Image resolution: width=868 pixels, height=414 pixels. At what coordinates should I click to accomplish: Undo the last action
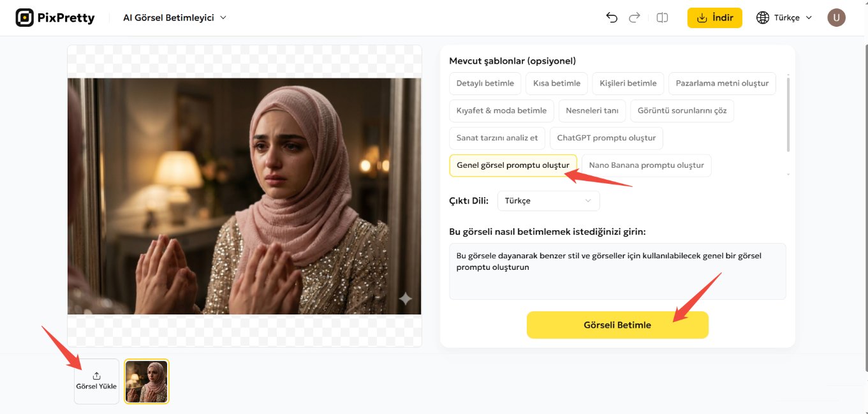point(612,17)
